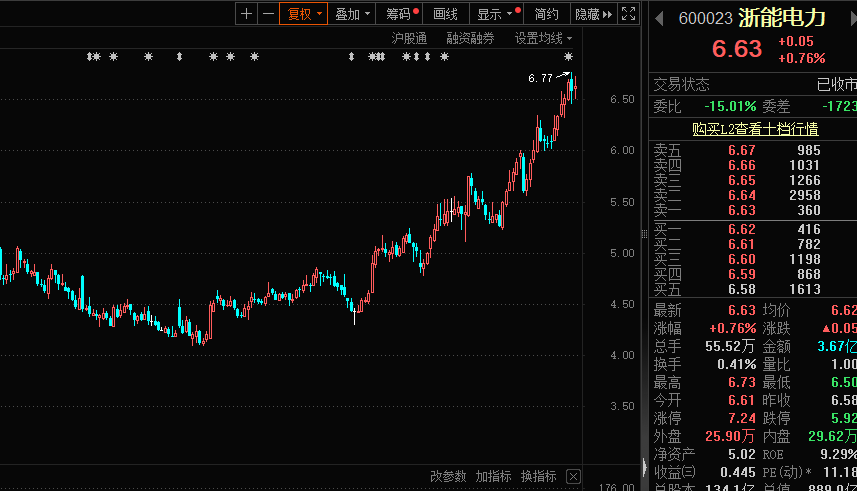Hide the side panel using 隐藏 arrows

593,14
